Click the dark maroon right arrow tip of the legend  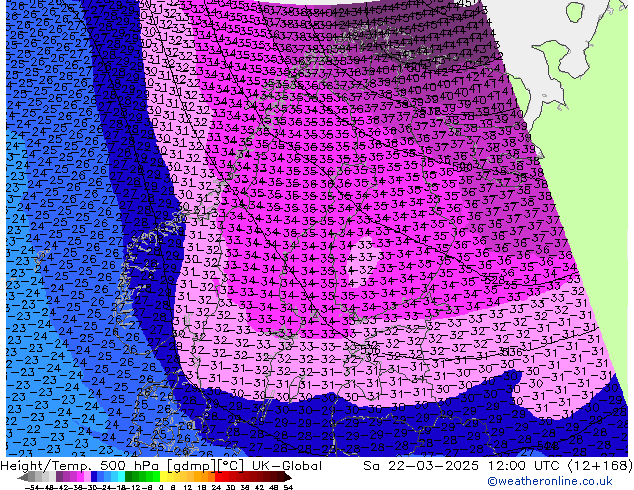click(x=287, y=478)
